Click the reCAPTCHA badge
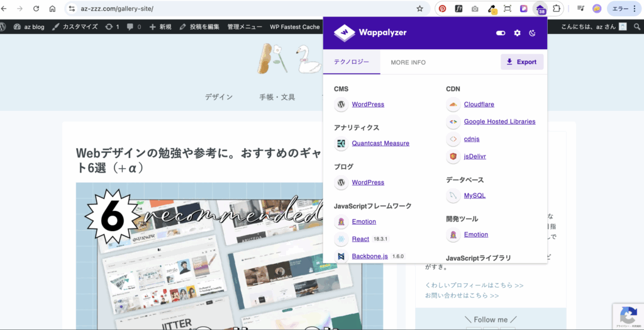This screenshot has height=330, width=644. pyautogui.click(x=628, y=315)
